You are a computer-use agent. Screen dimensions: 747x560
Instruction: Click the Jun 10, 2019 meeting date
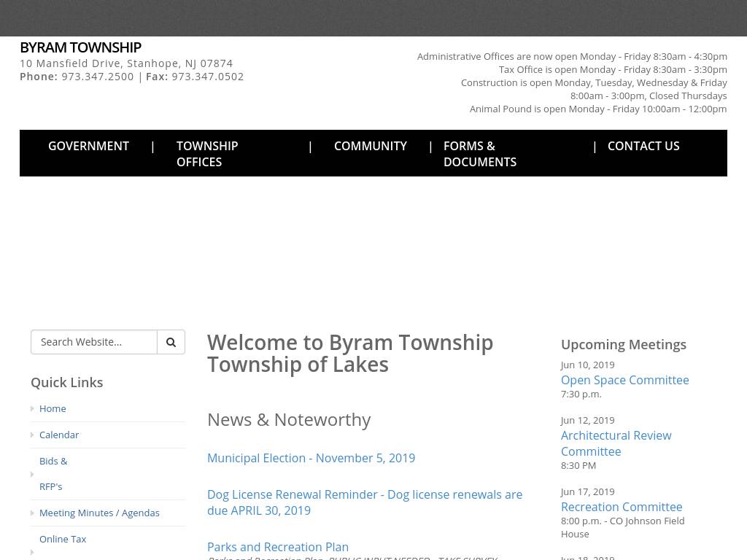(587, 365)
